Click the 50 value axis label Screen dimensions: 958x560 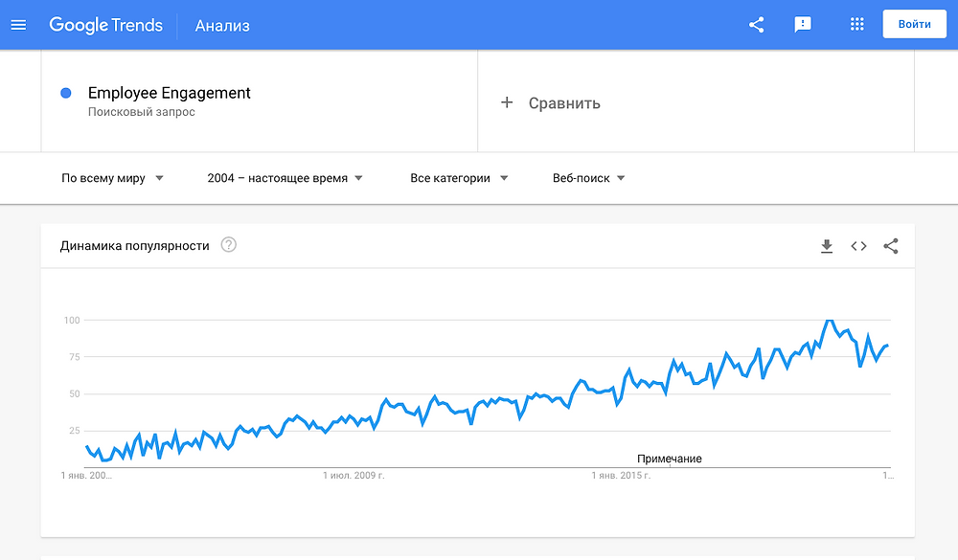click(x=75, y=393)
